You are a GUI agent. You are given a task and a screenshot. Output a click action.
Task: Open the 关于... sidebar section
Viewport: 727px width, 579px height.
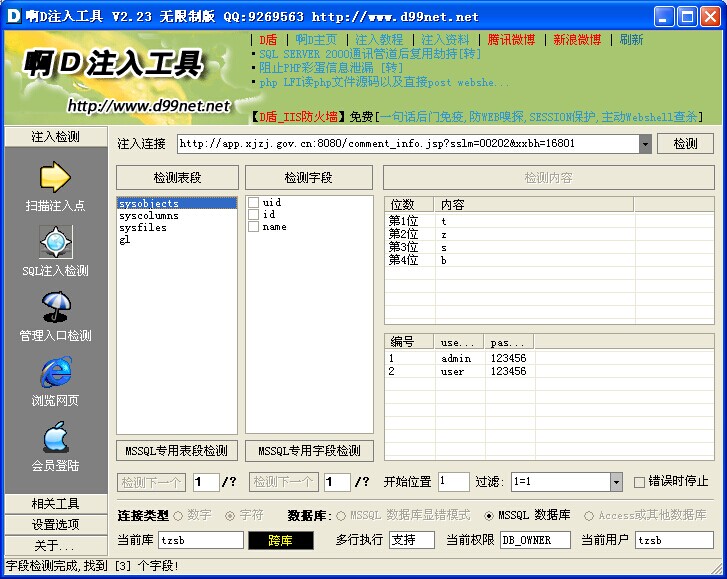tap(56, 545)
